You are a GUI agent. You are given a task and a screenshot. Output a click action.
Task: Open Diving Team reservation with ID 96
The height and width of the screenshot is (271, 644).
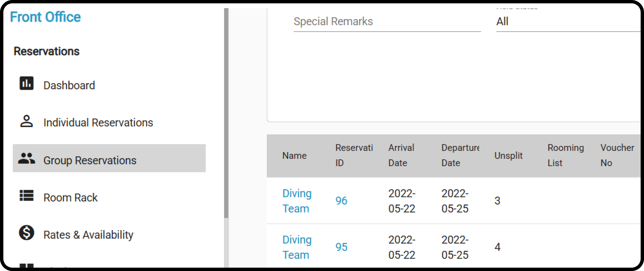click(341, 201)
